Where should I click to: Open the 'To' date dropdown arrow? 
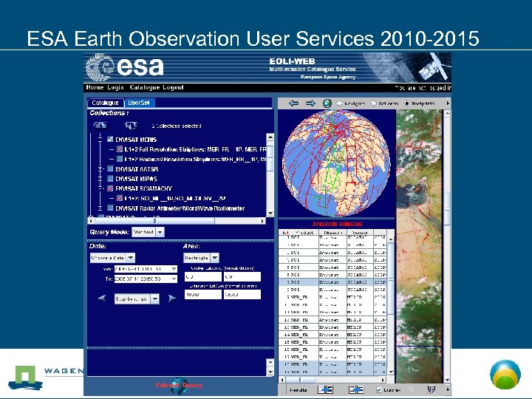174,279
